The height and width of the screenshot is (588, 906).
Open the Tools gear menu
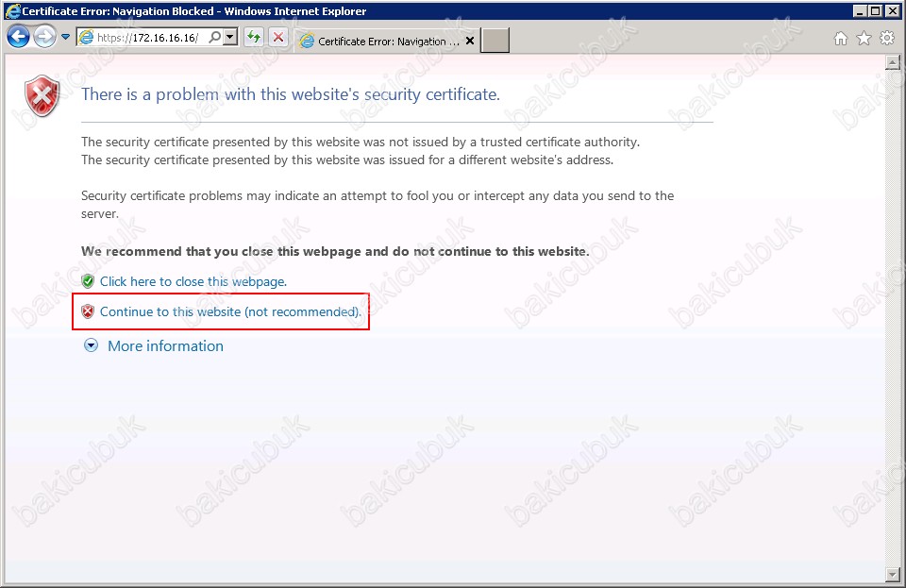click(x=887, y=39)
